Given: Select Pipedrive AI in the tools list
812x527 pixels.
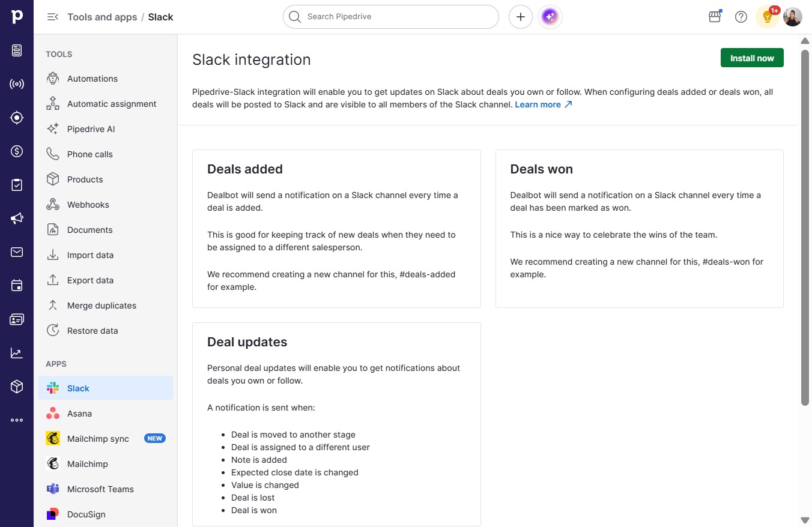Looking at the screenshot, I should 106,129.
